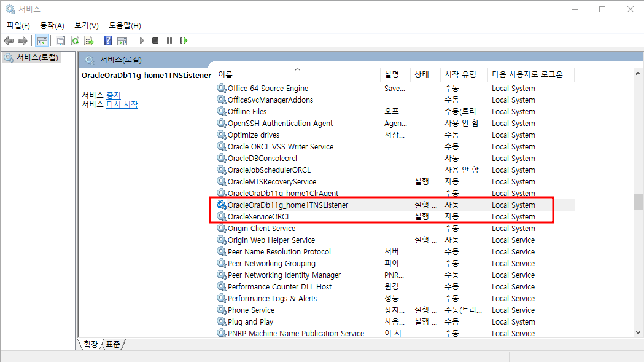Select Office 64 Source Engine service
The image size is (644, 362).
click(268, 88)
